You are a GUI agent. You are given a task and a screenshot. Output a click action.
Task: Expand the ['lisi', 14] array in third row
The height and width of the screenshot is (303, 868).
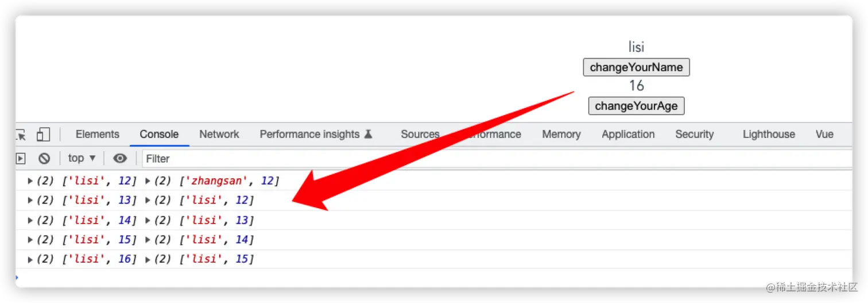pos(30,220)
